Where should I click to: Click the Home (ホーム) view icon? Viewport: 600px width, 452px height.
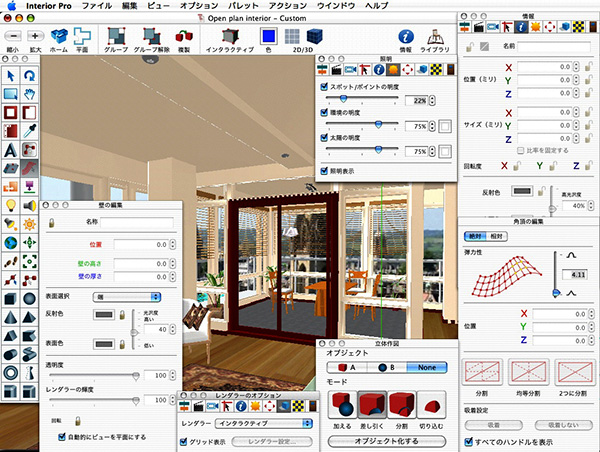(59, 36)
